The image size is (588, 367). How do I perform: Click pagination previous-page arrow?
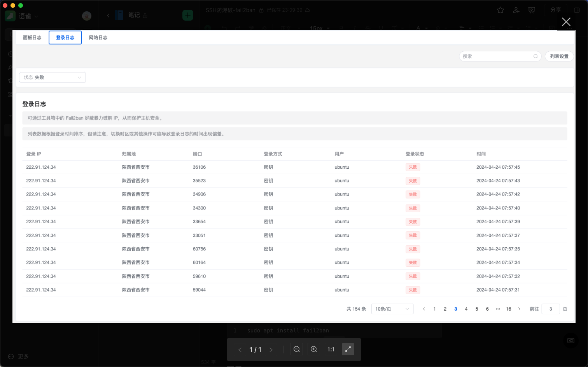424,309
